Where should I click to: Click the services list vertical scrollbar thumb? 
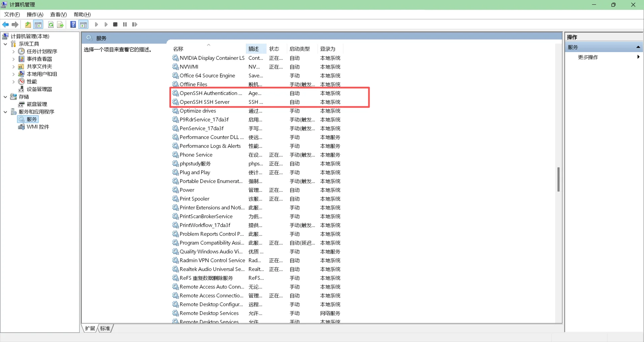tap(558, 179)
